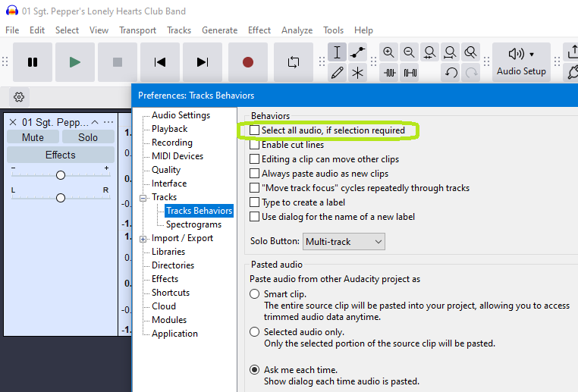Expand the Import / Export tree node
The image size is (578, 392).
pos(143,238)
